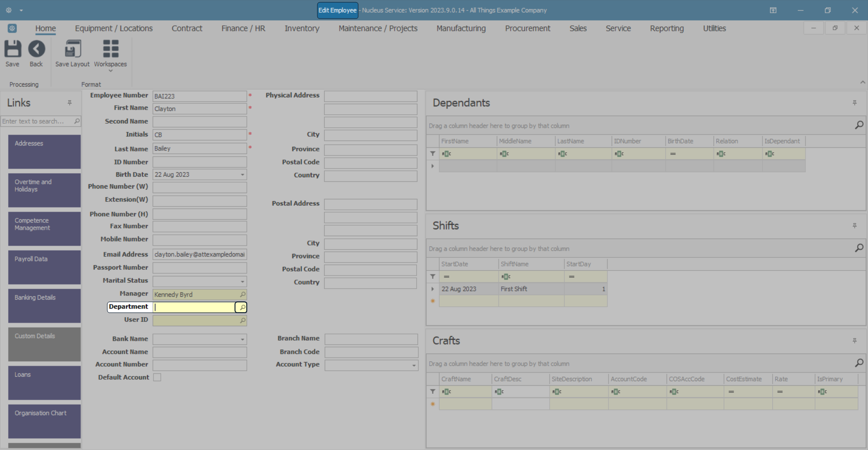Click the Crafts grid search magnifier

(859, 363)
